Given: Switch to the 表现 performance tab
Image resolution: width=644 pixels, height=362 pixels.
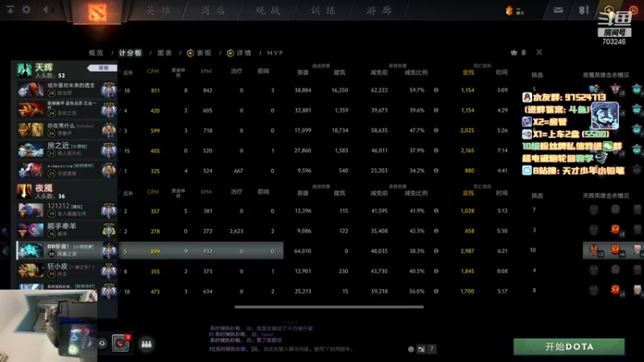Looking at the screenshot, I should point(200,53).
